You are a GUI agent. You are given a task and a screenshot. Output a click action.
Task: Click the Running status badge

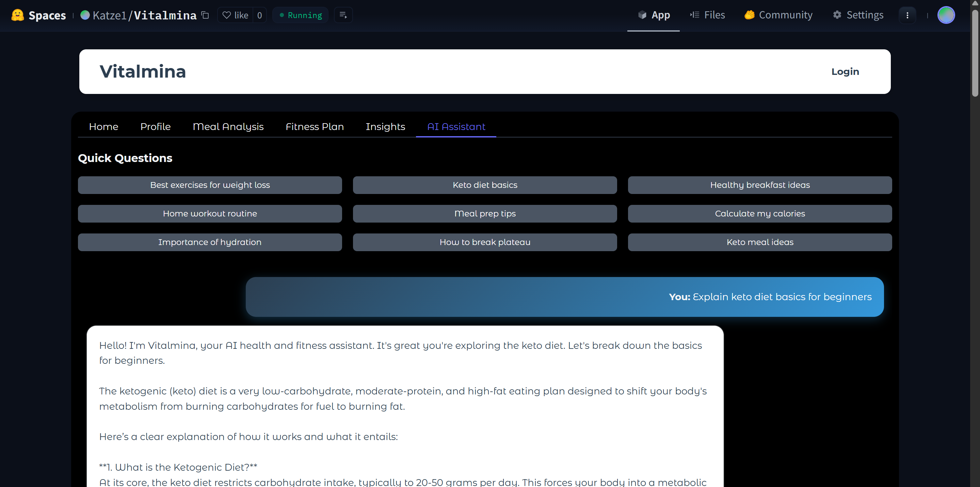[x=301, y=15]
